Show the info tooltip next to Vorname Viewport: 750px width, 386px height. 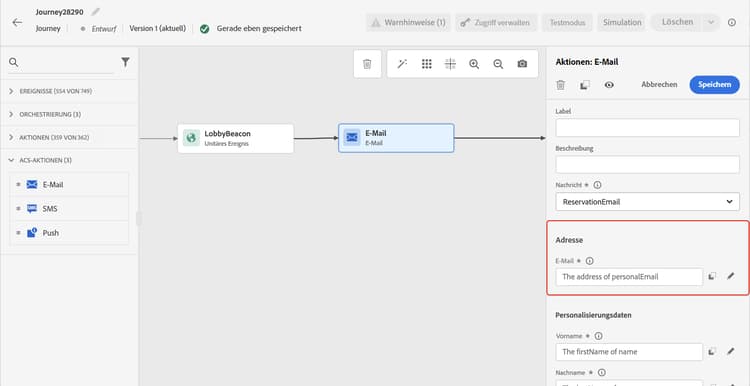598,336
